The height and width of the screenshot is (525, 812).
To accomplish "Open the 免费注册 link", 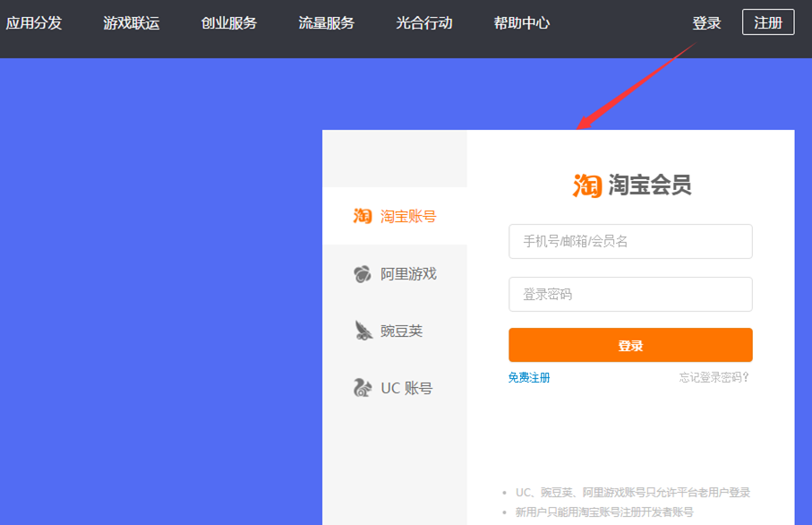I will coord(529,378).
